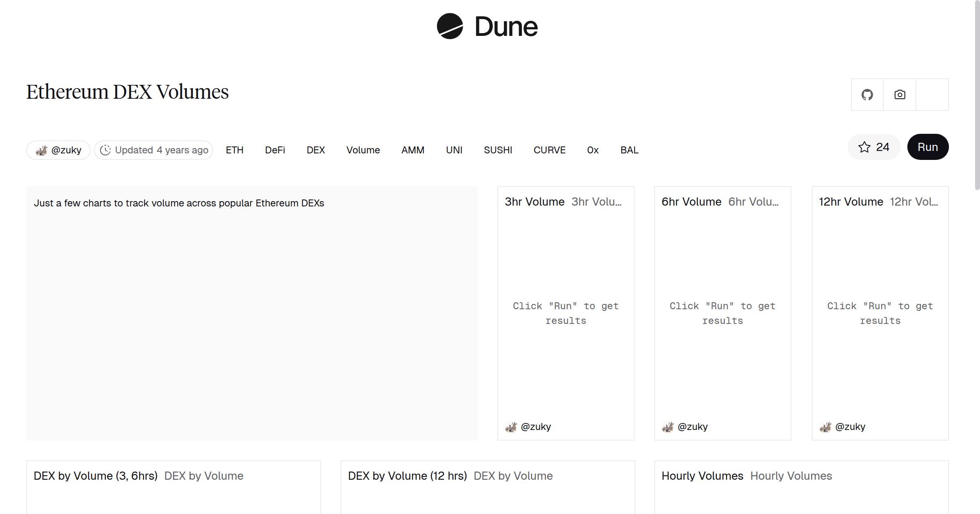Toggle the star to favorite this dashboard
This screenshot has width=980, height=514.
(x=864, y=147)
